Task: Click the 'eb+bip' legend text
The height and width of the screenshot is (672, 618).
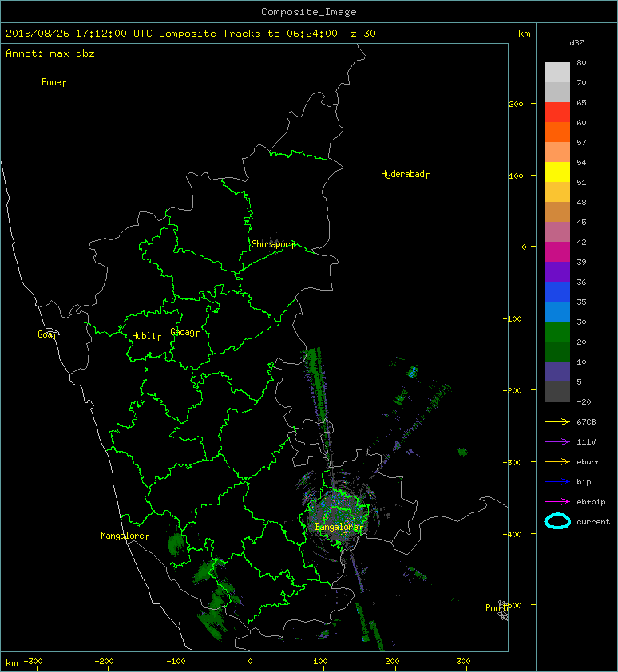Action: [x=591, y=502]
